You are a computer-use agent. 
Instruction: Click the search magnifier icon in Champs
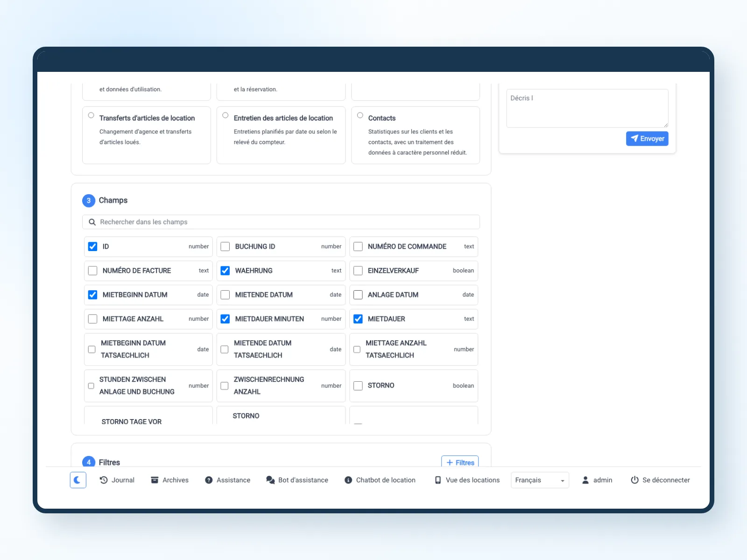(x=92, y=222)
